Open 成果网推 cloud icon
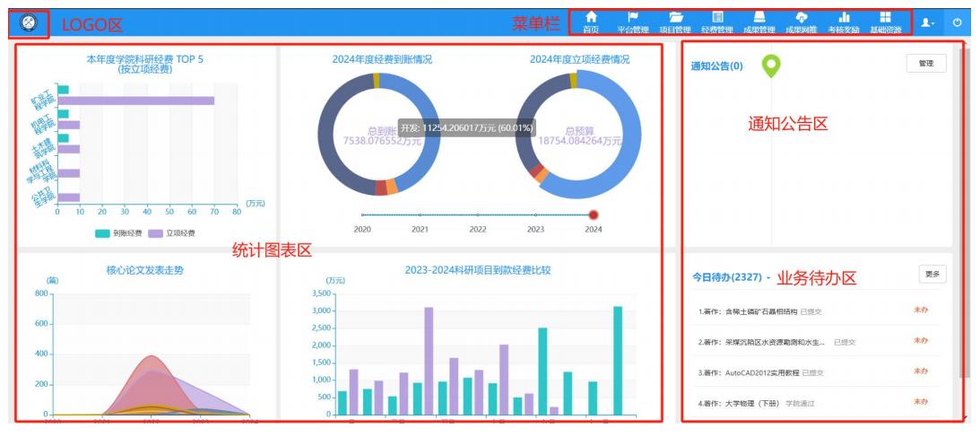Viewport: 980px width, 437px height. tap(802, 22)
